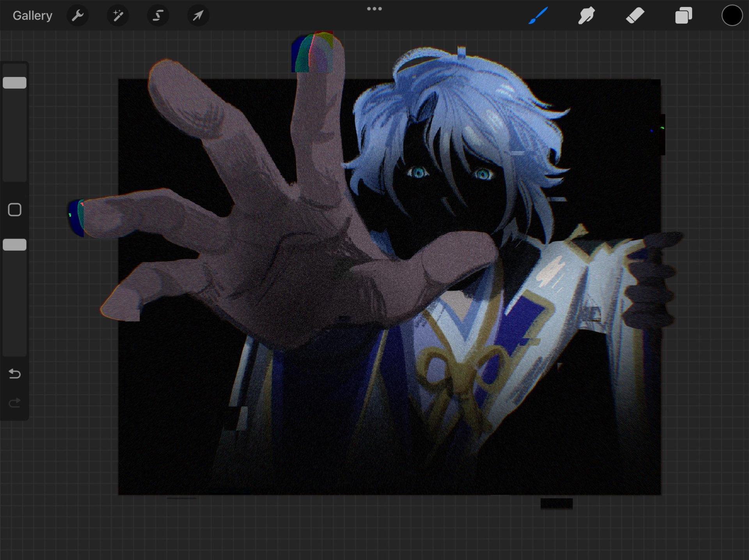749x560 pixels.
Task: Select the Brush tool
Action: click(x=538, y=16)
